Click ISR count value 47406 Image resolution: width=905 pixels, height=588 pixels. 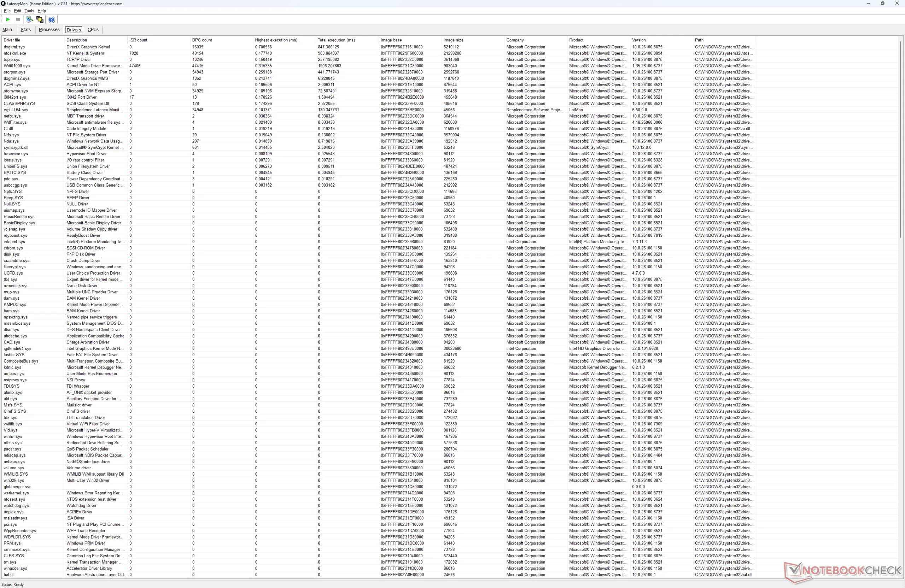pos(135,66)
